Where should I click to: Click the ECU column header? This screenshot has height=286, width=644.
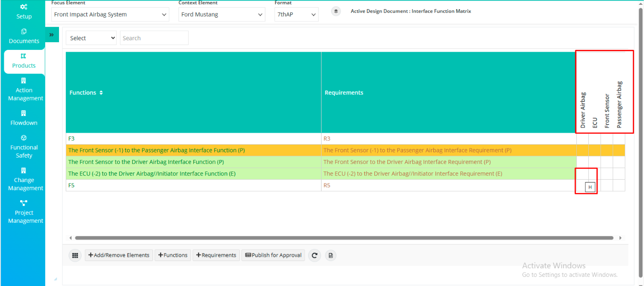(x=595, y=123)
